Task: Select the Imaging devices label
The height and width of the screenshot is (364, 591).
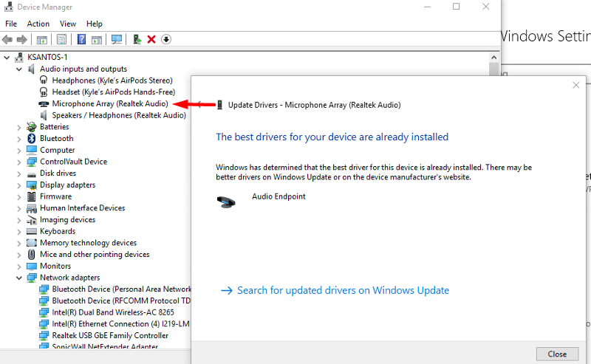Action: [67, 220]
